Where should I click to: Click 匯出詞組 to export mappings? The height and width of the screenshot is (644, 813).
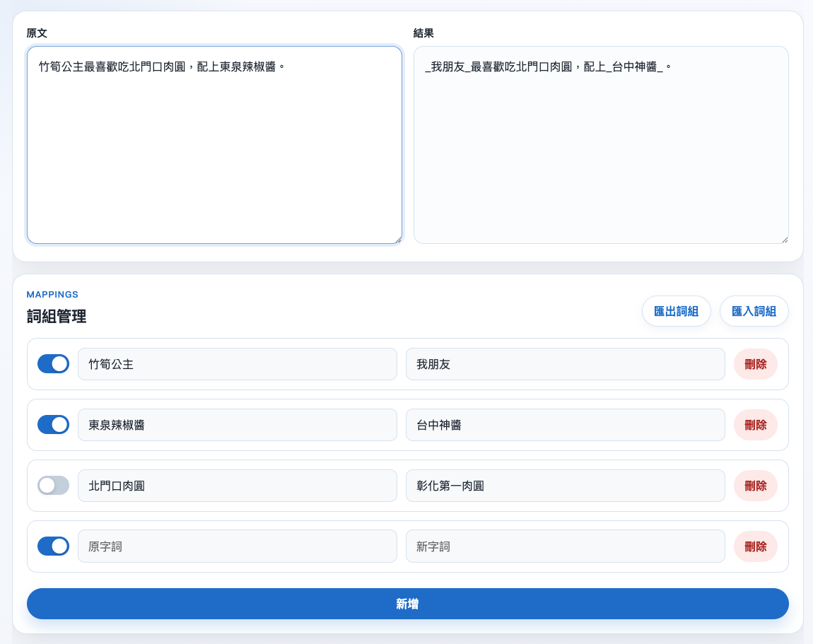click(676, 311)
